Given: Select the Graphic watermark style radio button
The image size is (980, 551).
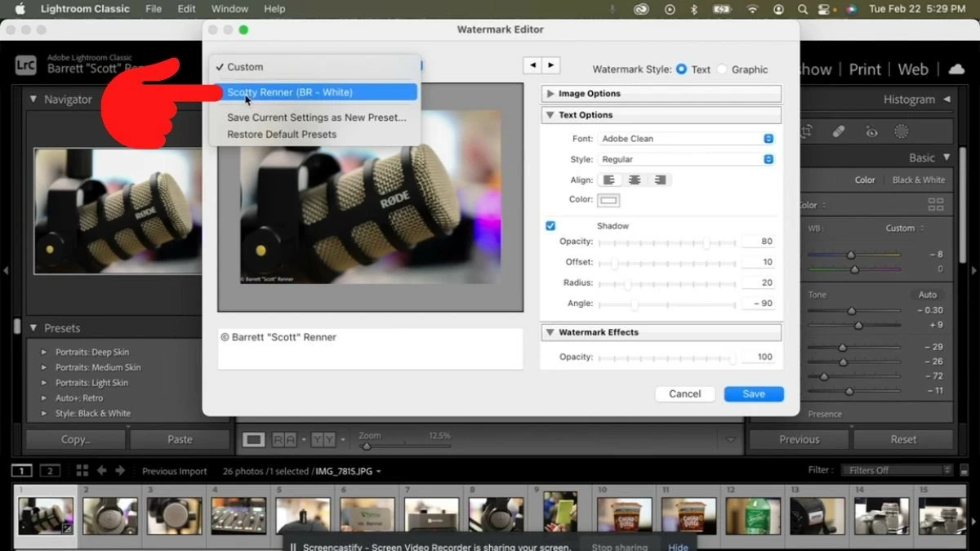Looking at the screenshot, I should [x=724, y=69].
